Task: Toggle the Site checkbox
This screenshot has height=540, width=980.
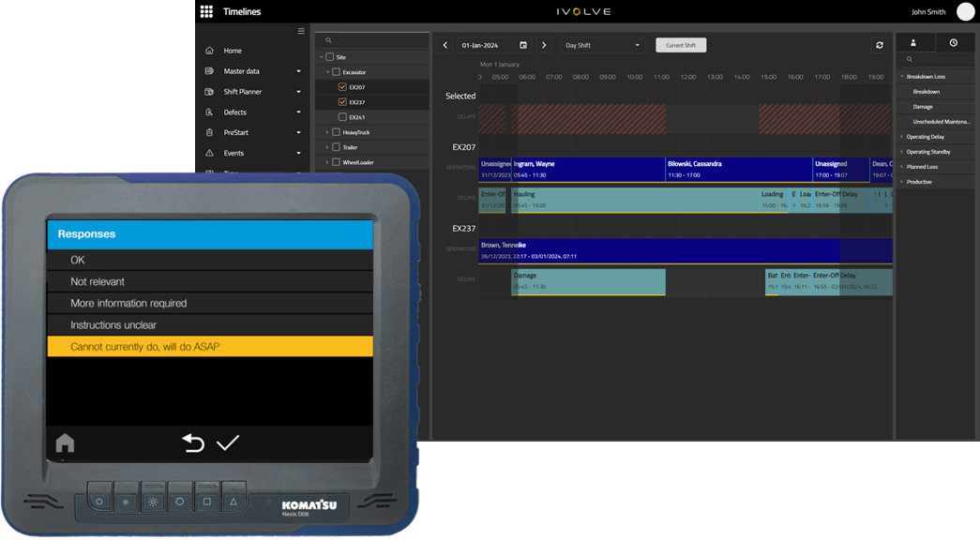Action: point(330,57)
